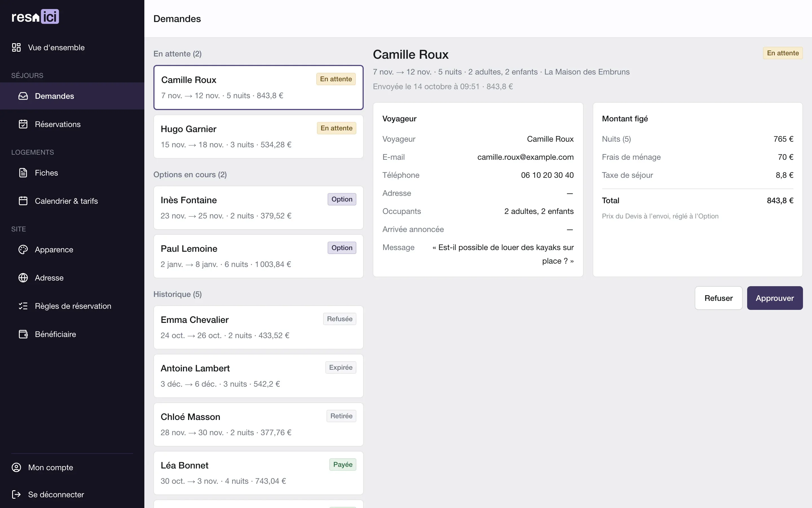Screen dimensions: 812x508
Task: Open Léa Bonnet's paid request
Action: point(258,473)
